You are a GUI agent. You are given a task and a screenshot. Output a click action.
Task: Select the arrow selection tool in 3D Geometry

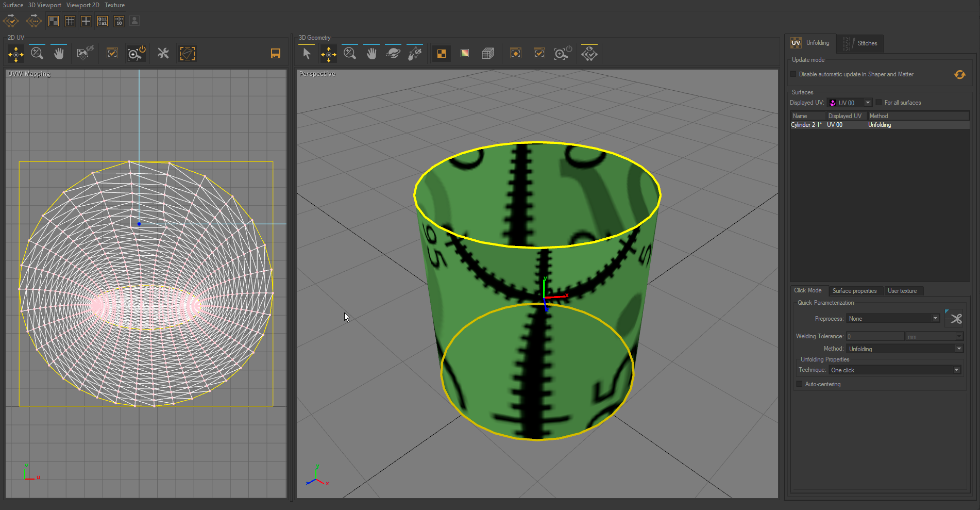[307, 53]
